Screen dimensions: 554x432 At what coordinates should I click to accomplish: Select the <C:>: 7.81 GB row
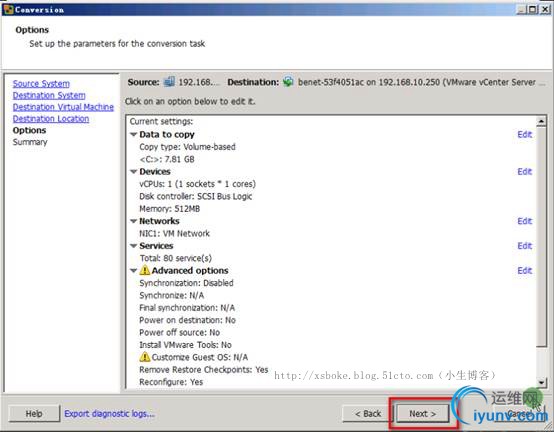(x=167, y=159)
